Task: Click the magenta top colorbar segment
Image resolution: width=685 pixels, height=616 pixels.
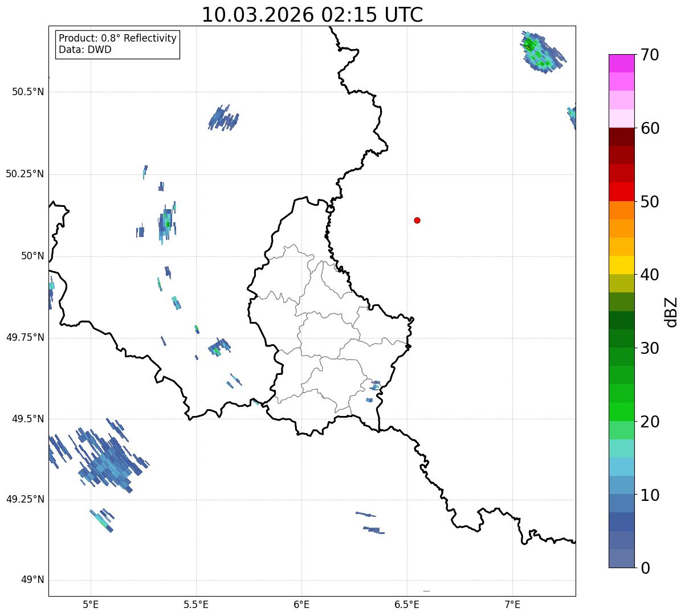Action: pos(621,63)
